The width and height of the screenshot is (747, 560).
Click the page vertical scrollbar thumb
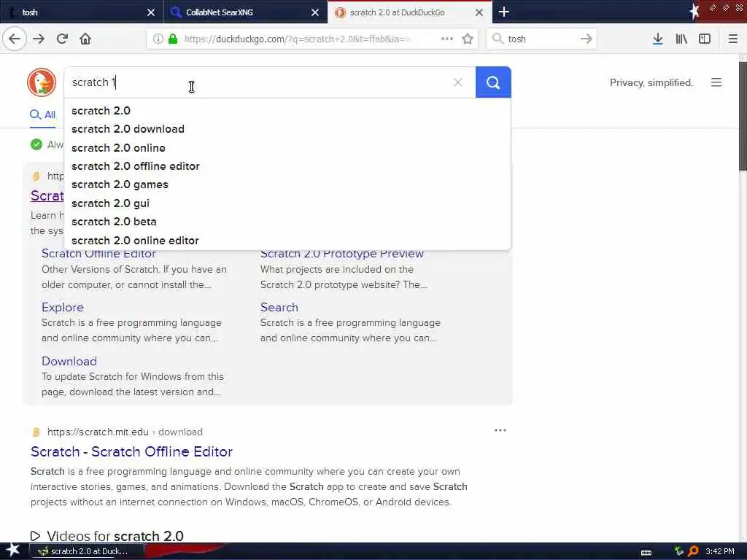pos(743,116)
